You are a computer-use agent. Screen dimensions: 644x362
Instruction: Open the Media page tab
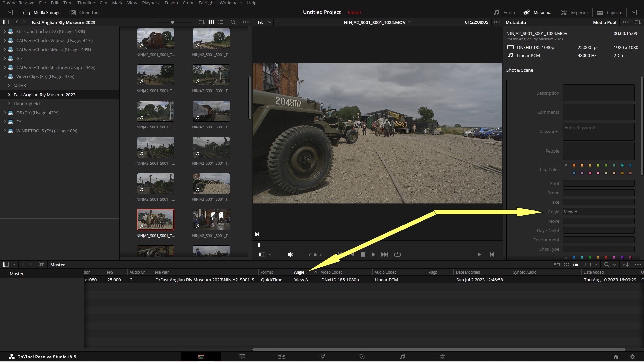pyautogui.click(x=201, y=357)
